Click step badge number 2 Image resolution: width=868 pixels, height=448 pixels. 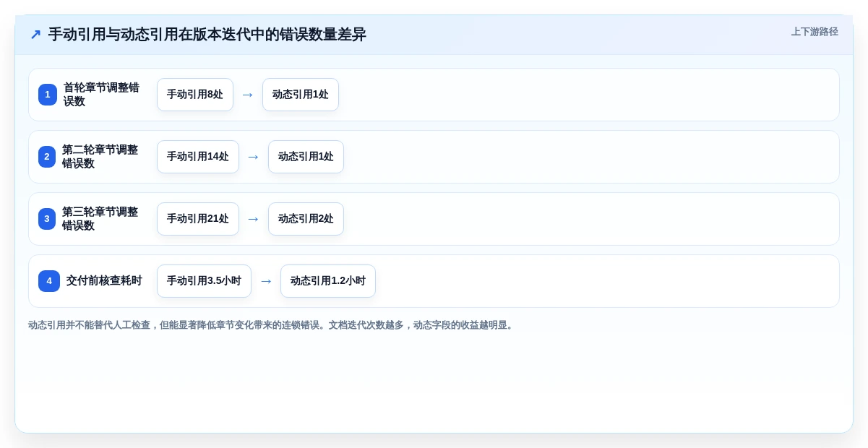pos(47,157)
